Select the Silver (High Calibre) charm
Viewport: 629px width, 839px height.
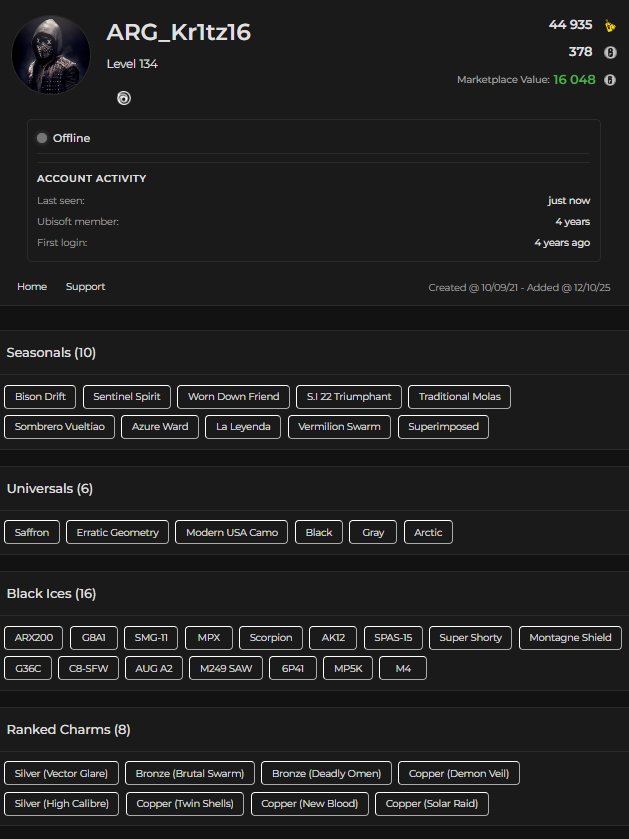(62, 803)
